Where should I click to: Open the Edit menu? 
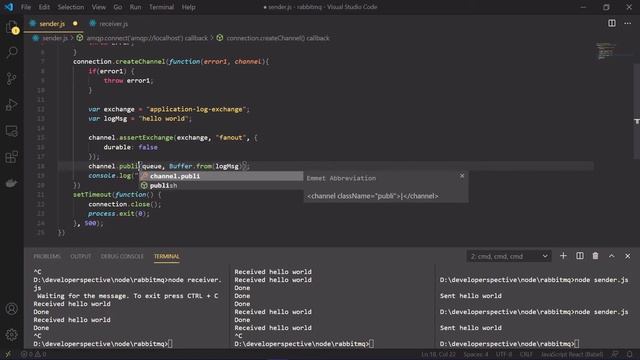(44, 7)
